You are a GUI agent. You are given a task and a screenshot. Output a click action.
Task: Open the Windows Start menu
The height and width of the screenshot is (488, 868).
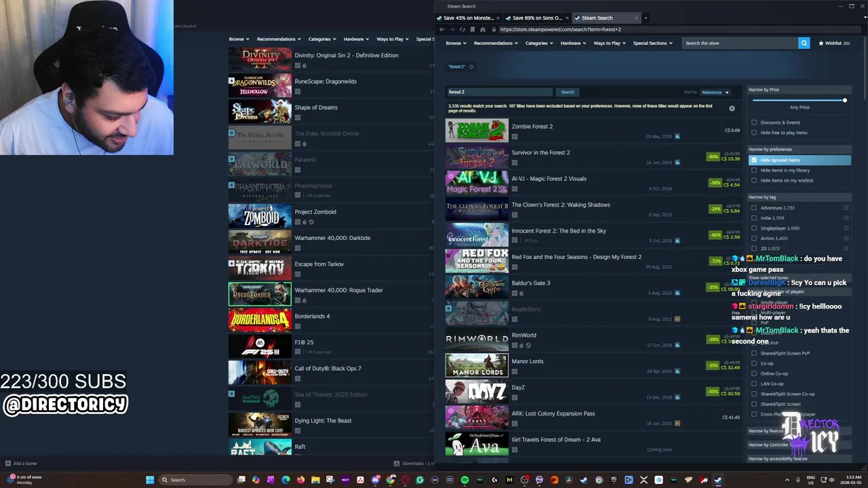tap(150, 480)
